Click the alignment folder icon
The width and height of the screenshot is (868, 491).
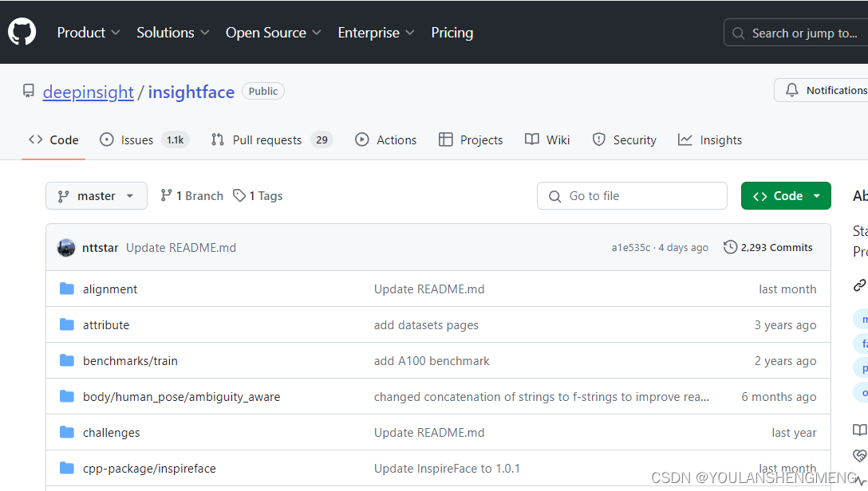[67, 289]
